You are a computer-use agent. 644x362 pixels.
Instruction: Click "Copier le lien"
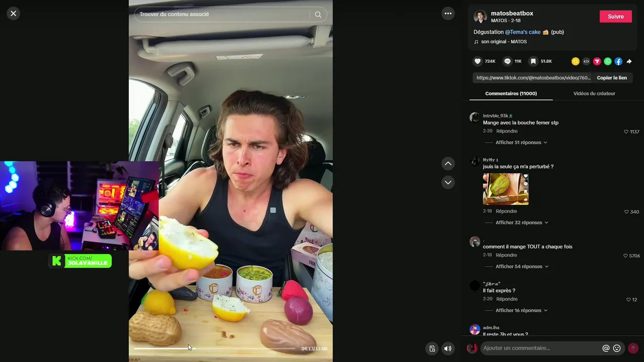[612, 78]
